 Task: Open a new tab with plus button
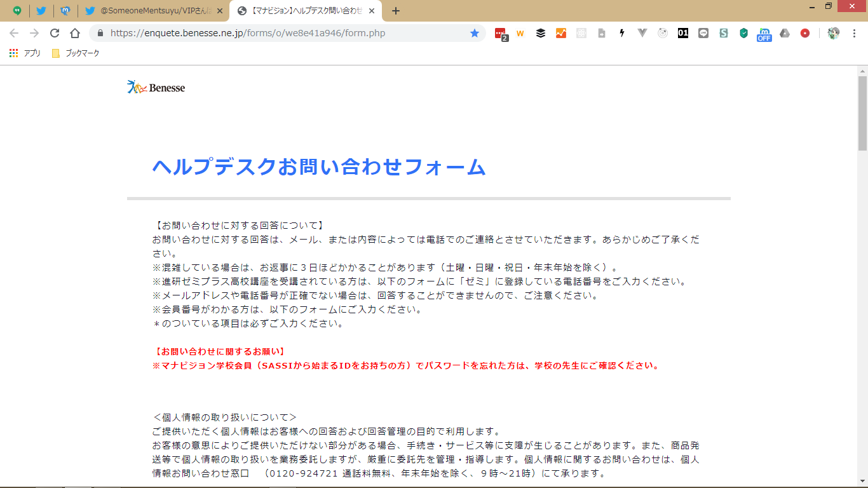[396, 11]
